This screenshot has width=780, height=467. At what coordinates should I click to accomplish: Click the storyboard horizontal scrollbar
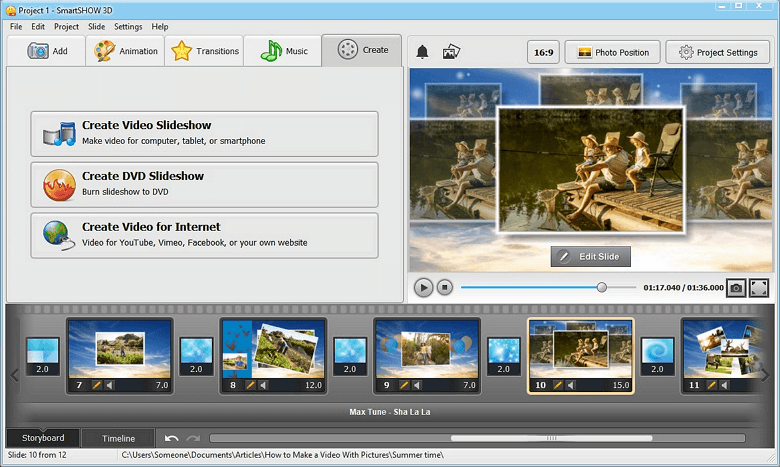click(551, 438)
